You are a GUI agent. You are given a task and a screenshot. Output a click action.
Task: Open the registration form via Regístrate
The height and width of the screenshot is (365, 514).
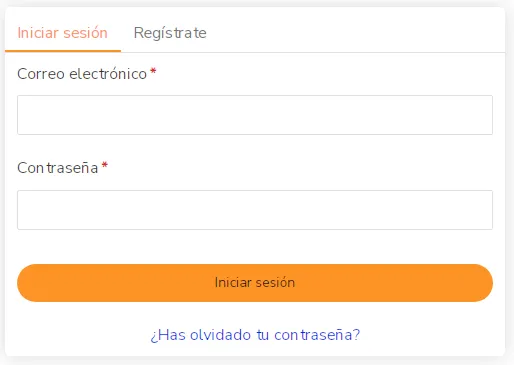170,33
